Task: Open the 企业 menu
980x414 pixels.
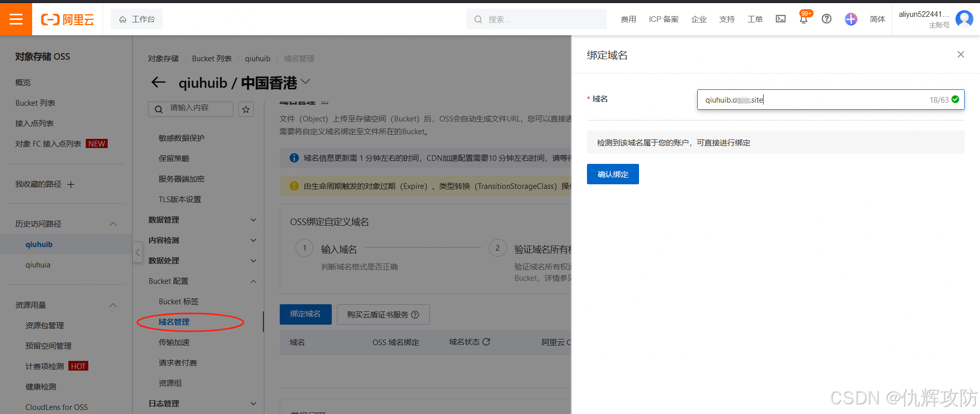Action: tap(699, 19)
